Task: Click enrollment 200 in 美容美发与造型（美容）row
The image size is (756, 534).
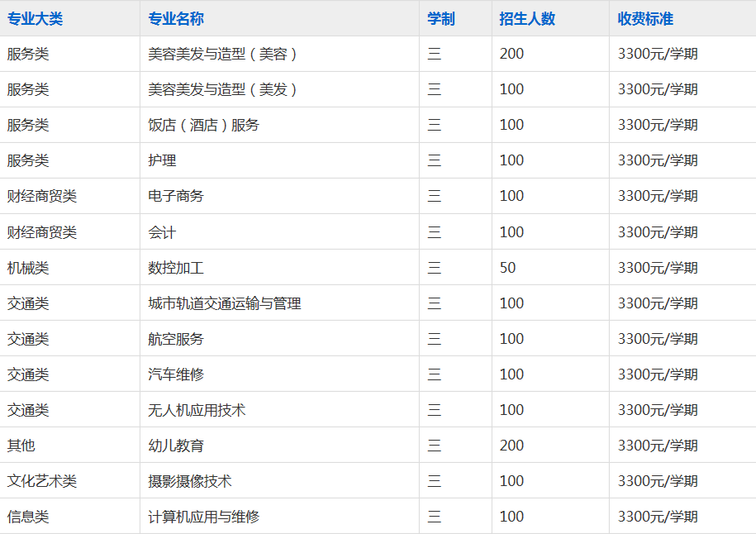Action: [x=511, y=54]
